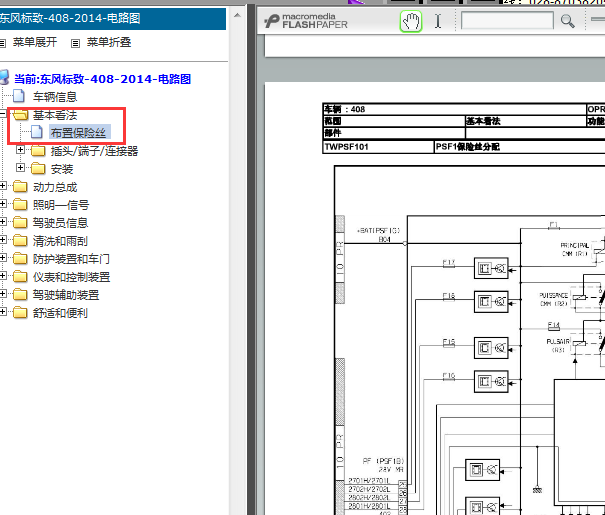Click the PULSAIR (R3) relay label

pos(558,346)
